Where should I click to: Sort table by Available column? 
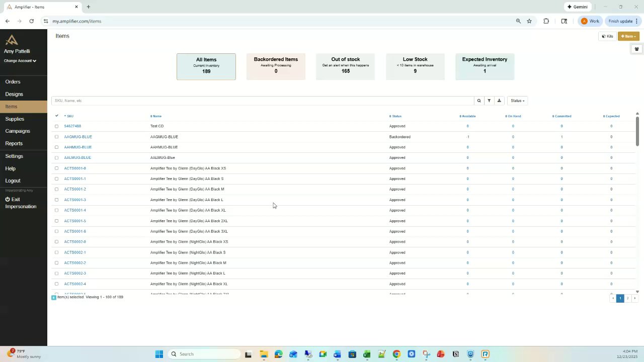click(467, 116)
